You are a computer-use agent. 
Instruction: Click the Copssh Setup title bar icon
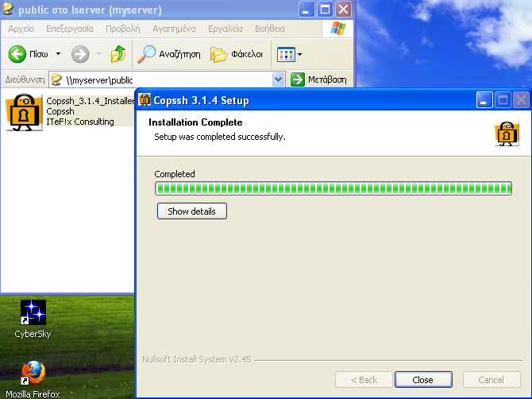tap(145, 100)
